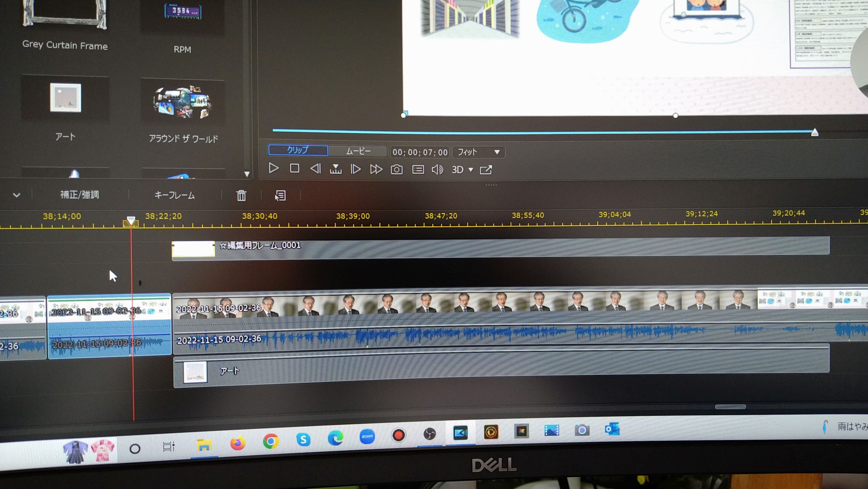Expand the 3D options arrow
This screenshot has width=868, height=489.
click(x=471, y=169)
